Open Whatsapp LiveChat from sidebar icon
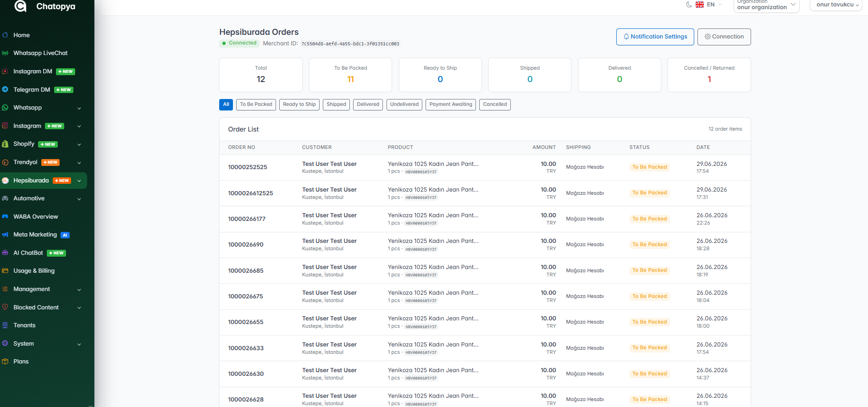Screen dimensions: 868x407 point(5,53)
